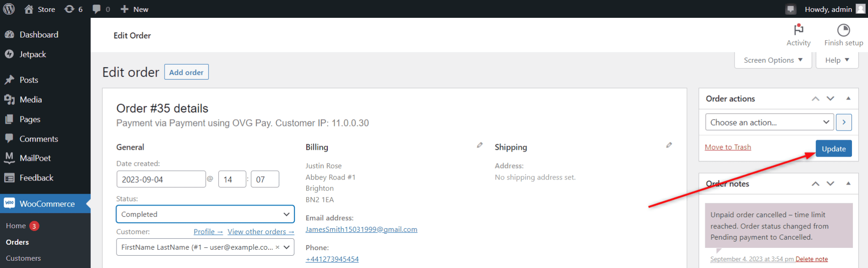The width and height of the screenshot is (868, 268).
Task: Expand the Screen Options panel
Action: click(x=773, y=60)
